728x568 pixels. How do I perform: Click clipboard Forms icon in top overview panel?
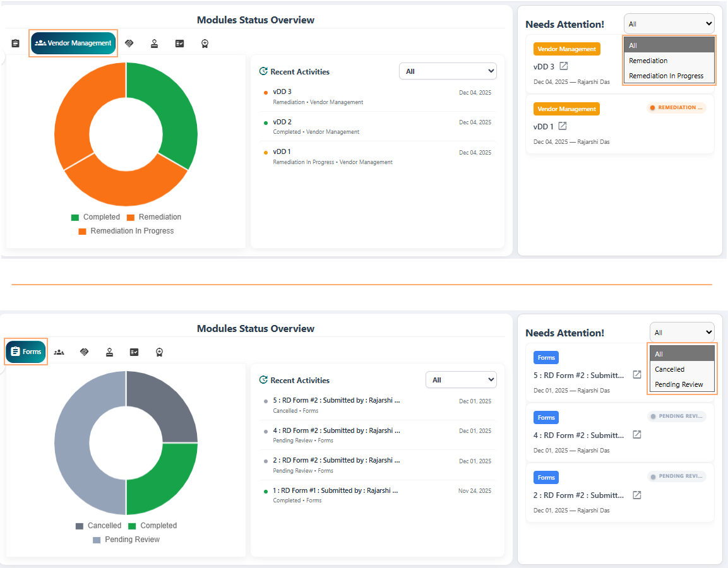16,44
